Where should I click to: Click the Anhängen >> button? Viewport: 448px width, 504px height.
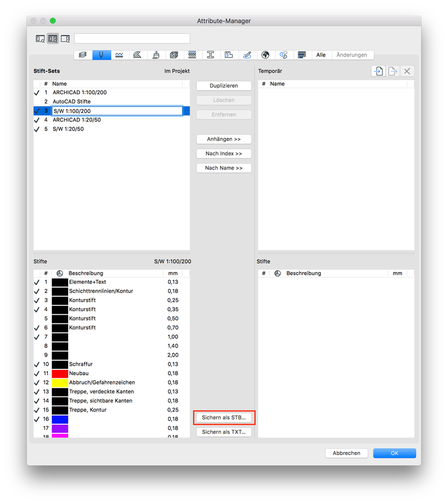[x=224, y=139]
